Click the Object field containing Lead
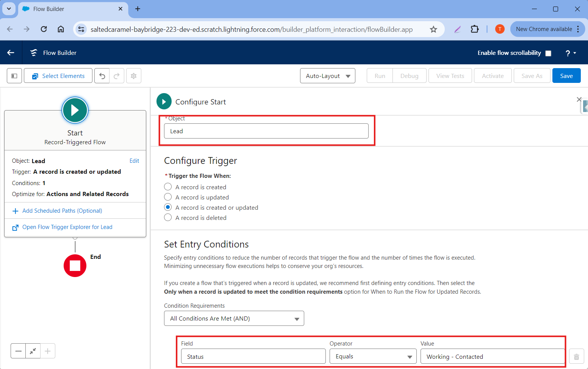 (x=266, y=131)
